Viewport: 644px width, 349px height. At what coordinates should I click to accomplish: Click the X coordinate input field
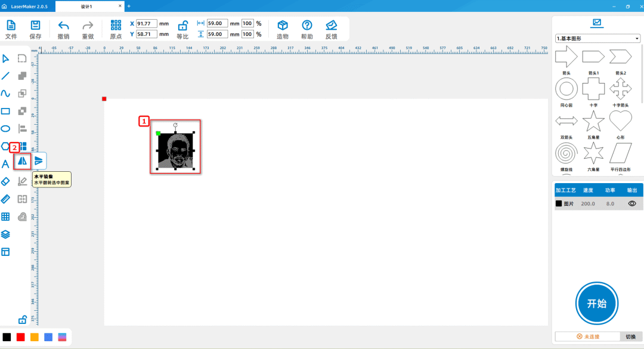pyautogui.click(x=146, y=24)
